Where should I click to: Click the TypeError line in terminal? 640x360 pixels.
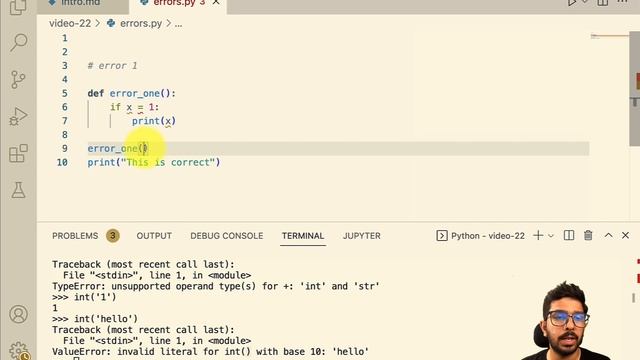pos(216,286)
